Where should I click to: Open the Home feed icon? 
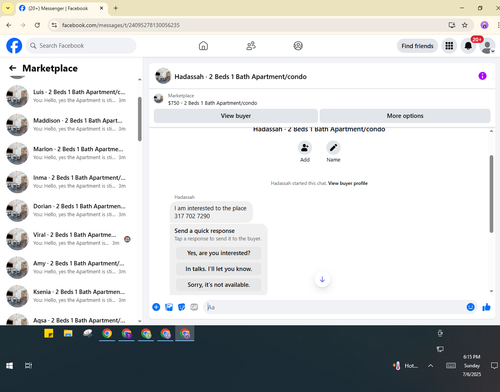[x=203, y=46]
